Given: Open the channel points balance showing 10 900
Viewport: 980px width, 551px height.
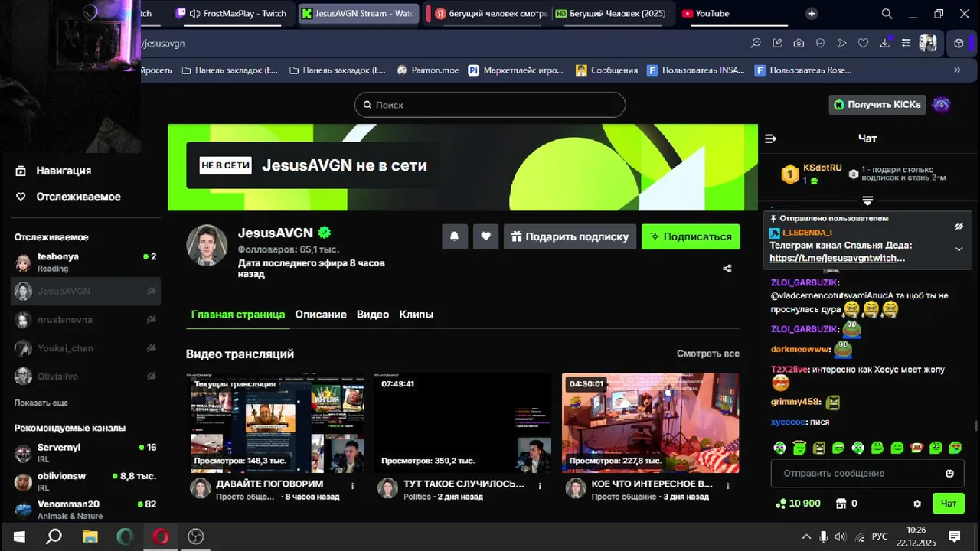Looking at the screenshot, I should click(x=798, y=504).
